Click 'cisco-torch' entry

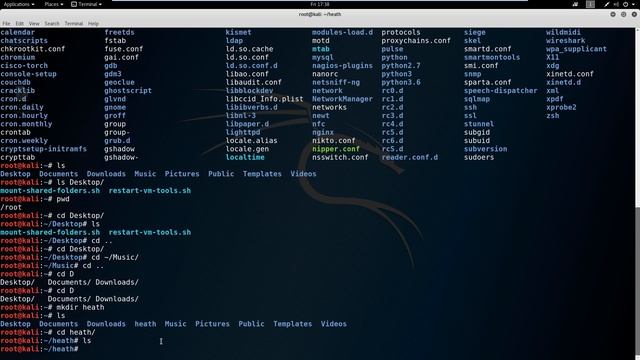(24, 66)
